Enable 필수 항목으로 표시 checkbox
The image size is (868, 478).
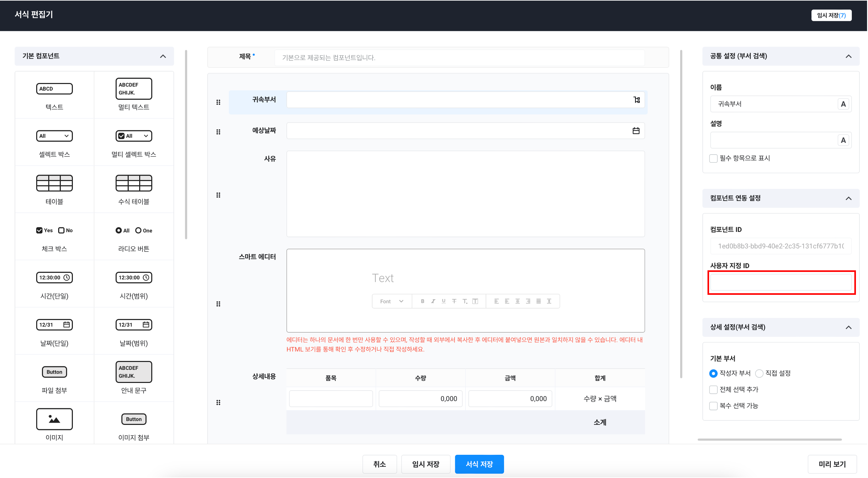pos(713,158)
